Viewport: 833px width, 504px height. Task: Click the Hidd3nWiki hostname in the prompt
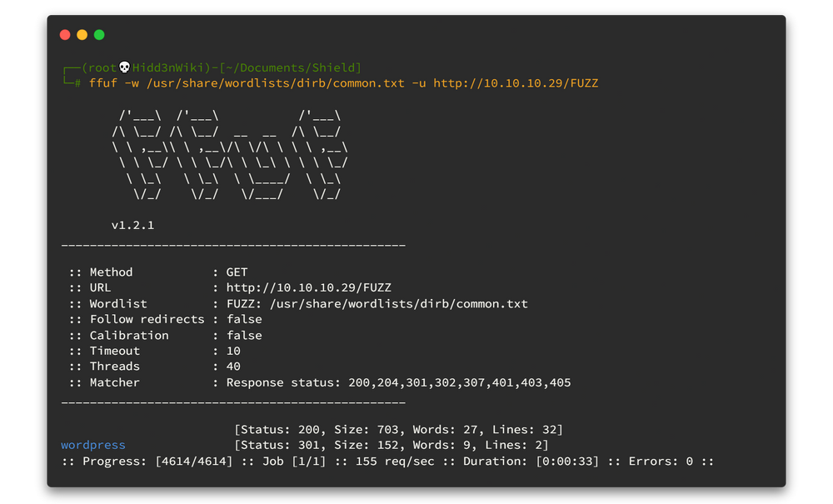[168, 67]
